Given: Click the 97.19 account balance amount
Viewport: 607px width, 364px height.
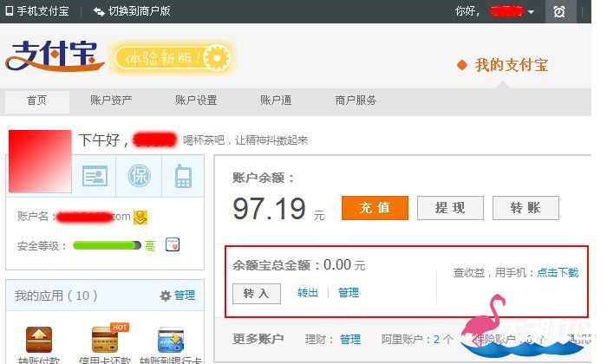Looking at the screenshot, I should click(x=270, y=209).
